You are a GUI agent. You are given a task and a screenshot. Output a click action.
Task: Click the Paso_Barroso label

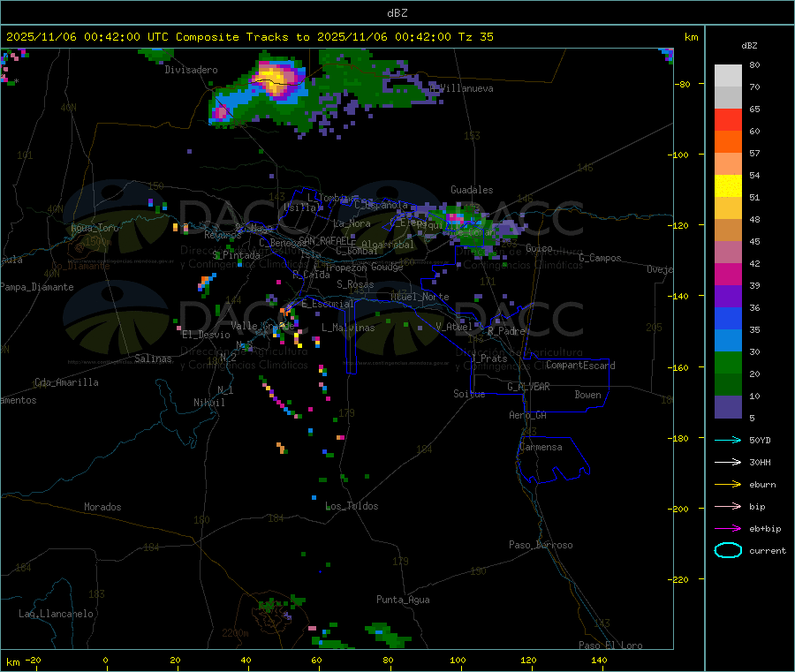[541, 546]
